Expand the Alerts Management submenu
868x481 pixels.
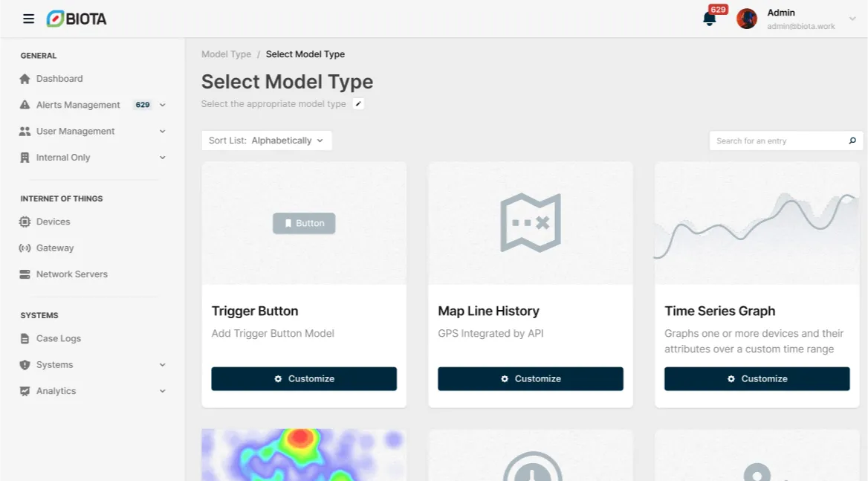pos(163,105)
